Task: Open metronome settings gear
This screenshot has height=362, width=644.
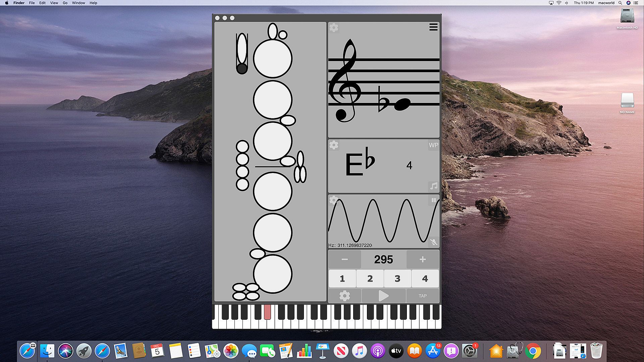Action: (x=344, y=296)
